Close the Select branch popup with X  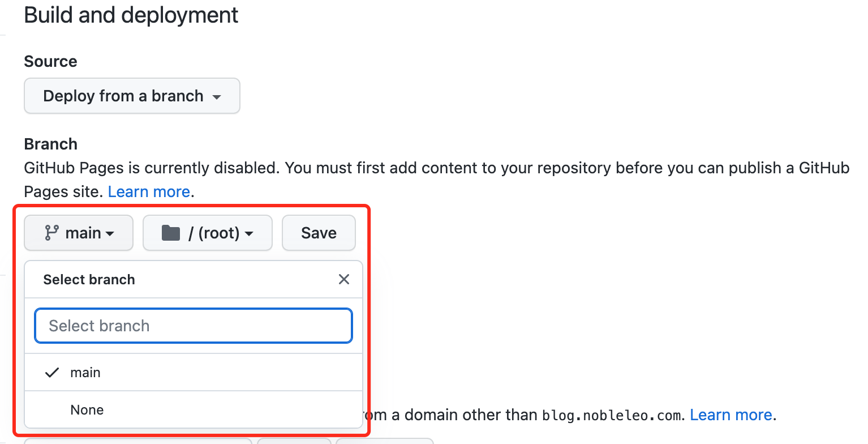(x=343, y=279)
